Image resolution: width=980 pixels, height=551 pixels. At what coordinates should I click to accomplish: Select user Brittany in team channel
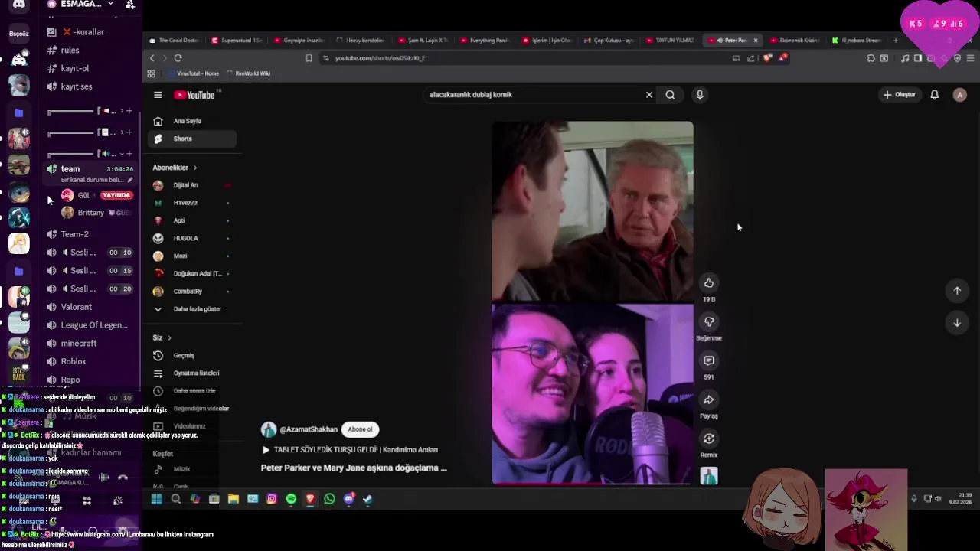[96, 213]
